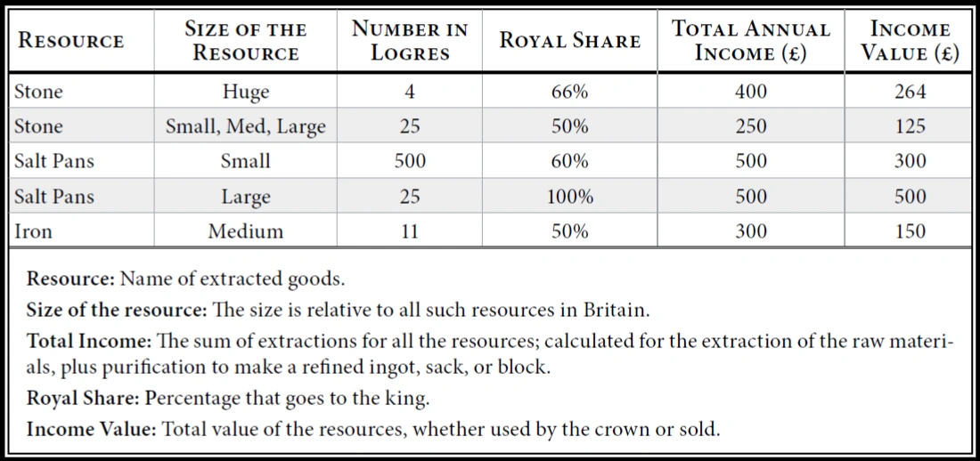Image resolution: width=980 pixels, height=461 pixels.
Task: Select the Size of the Resource header
Action: click(245, 41)
